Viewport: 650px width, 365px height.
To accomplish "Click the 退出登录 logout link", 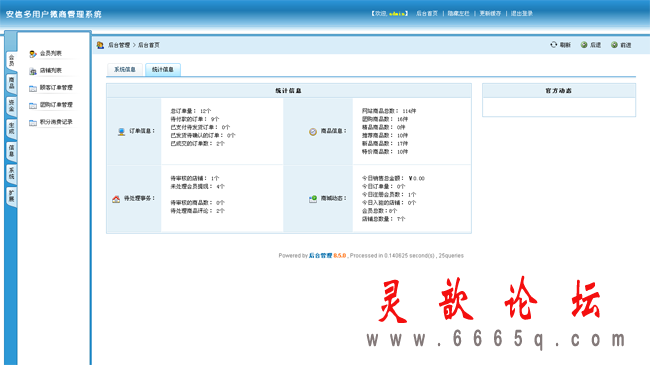I will (522, 13).
